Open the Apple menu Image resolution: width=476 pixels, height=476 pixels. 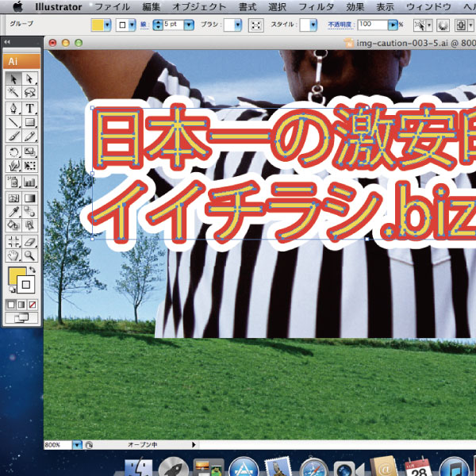tap(17, 6)
